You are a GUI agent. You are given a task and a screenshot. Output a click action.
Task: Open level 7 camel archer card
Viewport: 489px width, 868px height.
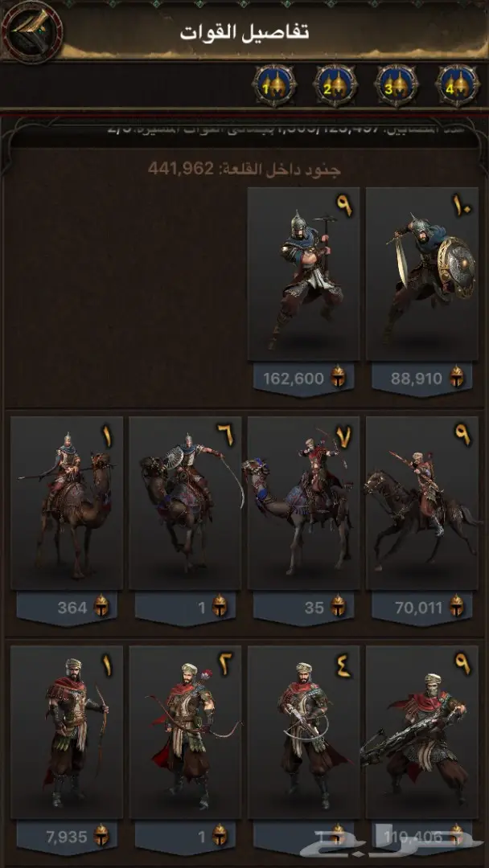[303, 503]
